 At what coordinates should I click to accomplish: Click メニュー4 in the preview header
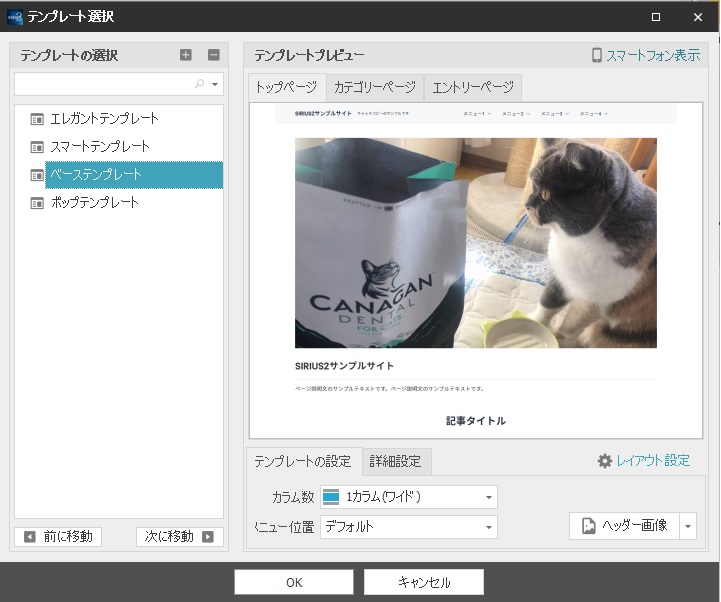(x=594, y=114)
